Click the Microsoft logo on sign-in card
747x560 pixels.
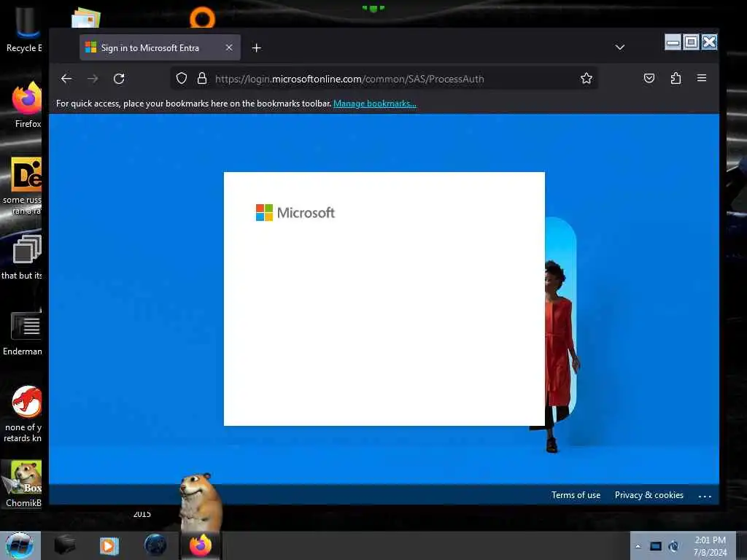pos(295,212)
